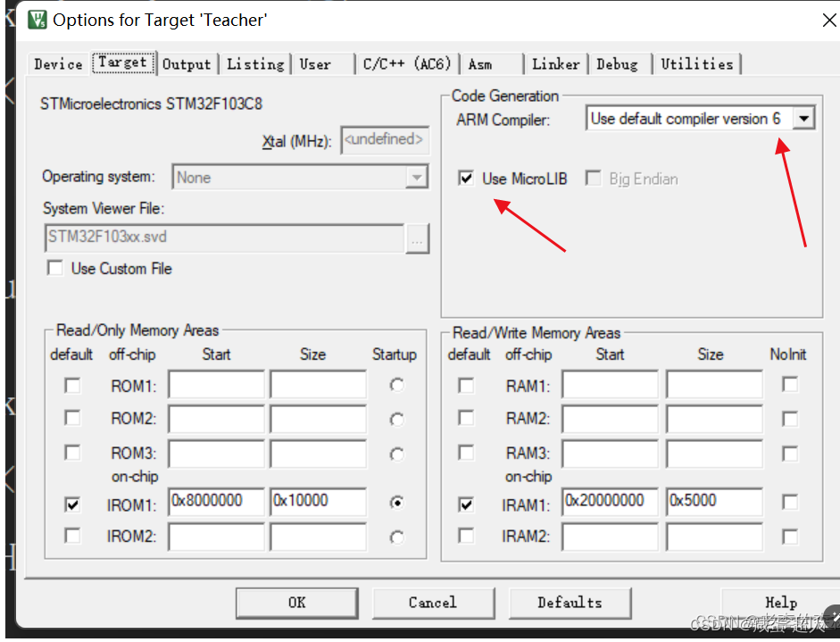
Task: Open the Debug tab
Action: 621,64
